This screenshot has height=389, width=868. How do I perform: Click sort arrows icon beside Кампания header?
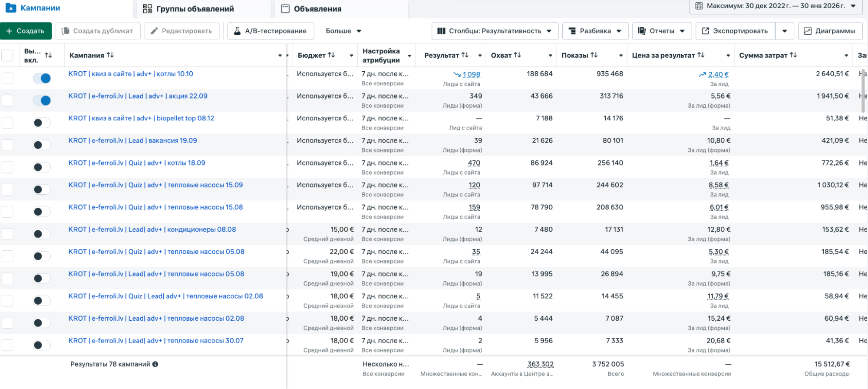[x=110, y=55]
